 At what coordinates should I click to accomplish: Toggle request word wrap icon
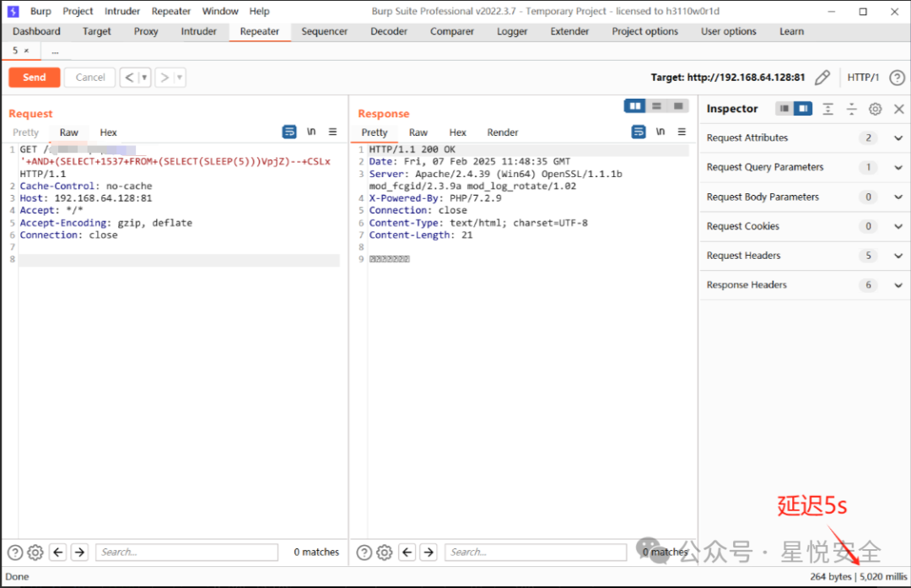pyautogui.click(x=289, y=132)
